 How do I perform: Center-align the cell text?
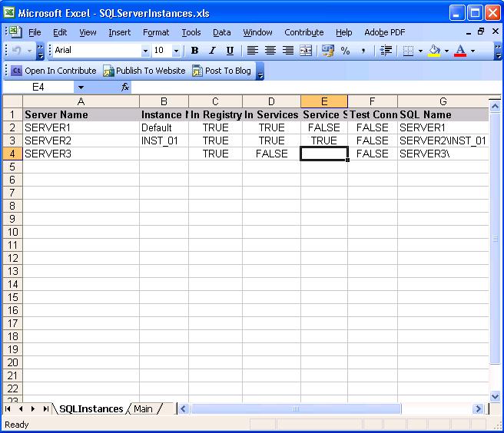[270, 51]
